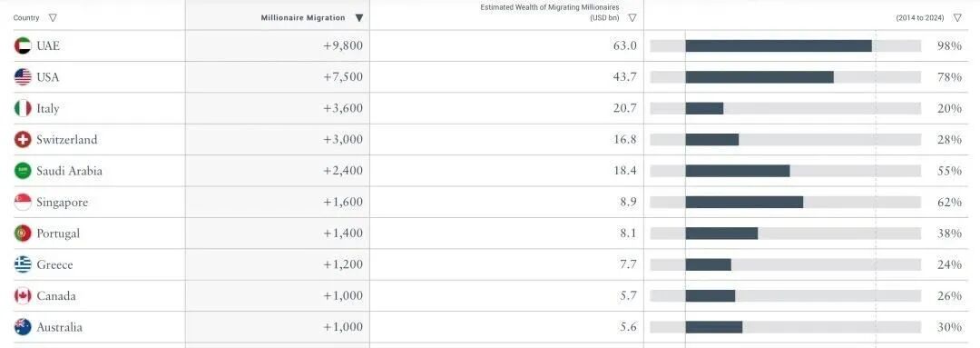This screenshot has width=980, height=348.
Task: Click the Canada flag icon
Action: click(x=23, y=296)
